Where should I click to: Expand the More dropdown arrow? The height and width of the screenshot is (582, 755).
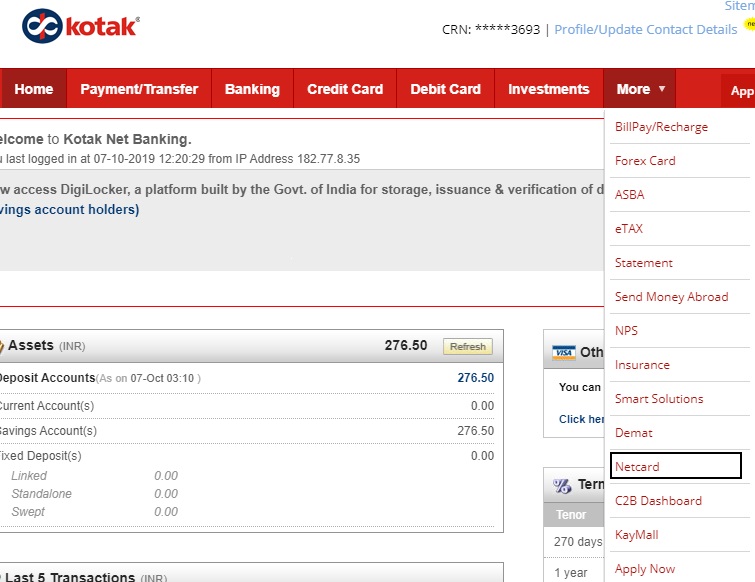[662, 89]
